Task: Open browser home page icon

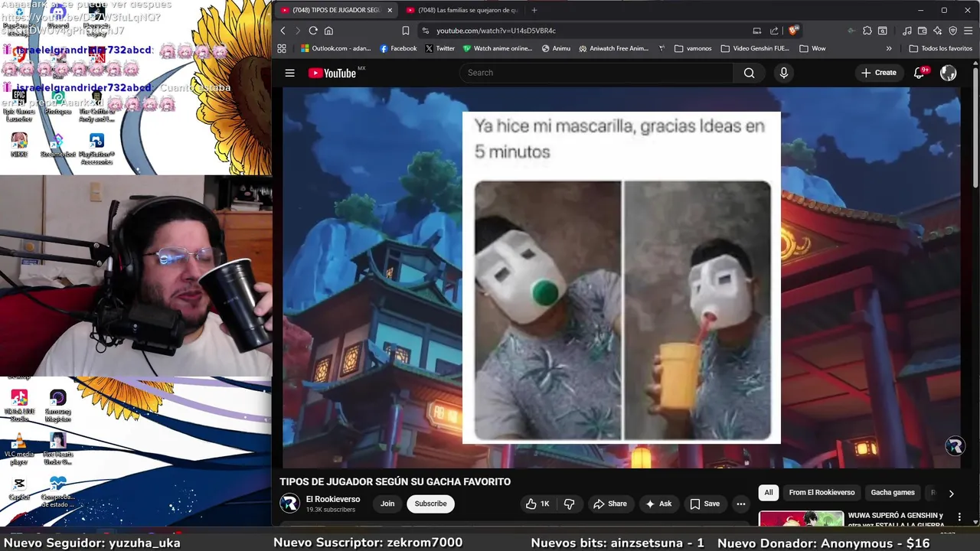Action: click(x=328, y=31)
